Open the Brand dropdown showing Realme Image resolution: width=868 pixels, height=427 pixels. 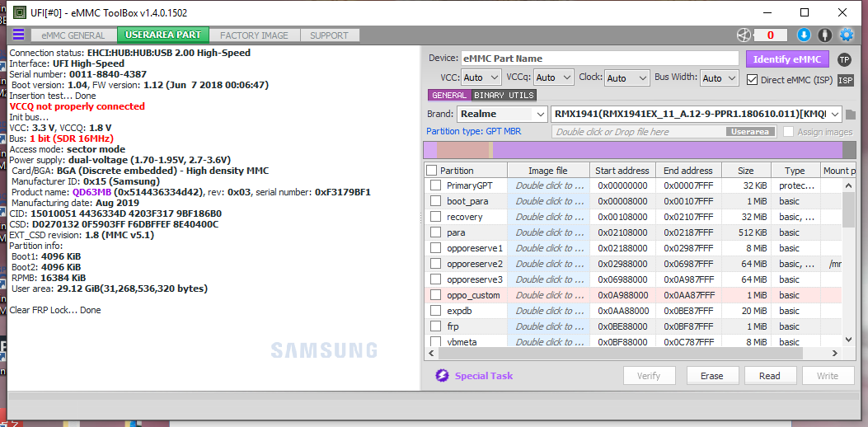pyautogui.click(x=501, y=114)
